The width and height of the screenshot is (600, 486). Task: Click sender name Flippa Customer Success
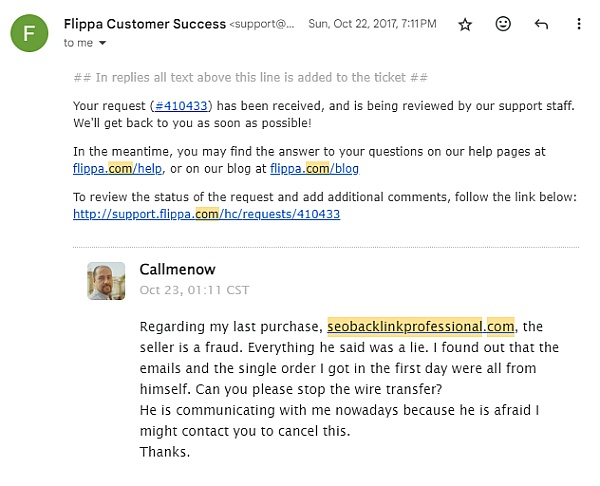(145, 24)
